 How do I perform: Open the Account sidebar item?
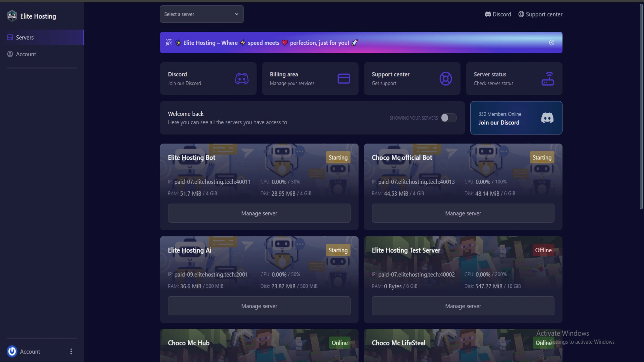[x=26, y=54]
